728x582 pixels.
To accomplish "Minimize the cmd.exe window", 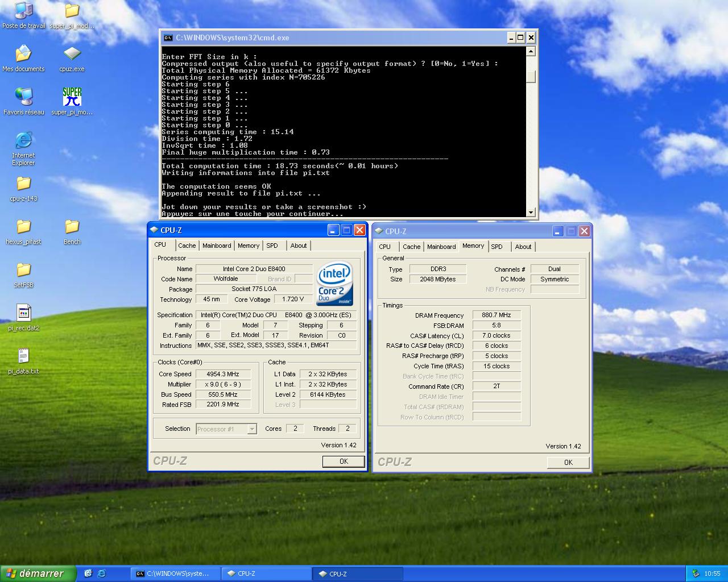I will (x=510, y=38).
